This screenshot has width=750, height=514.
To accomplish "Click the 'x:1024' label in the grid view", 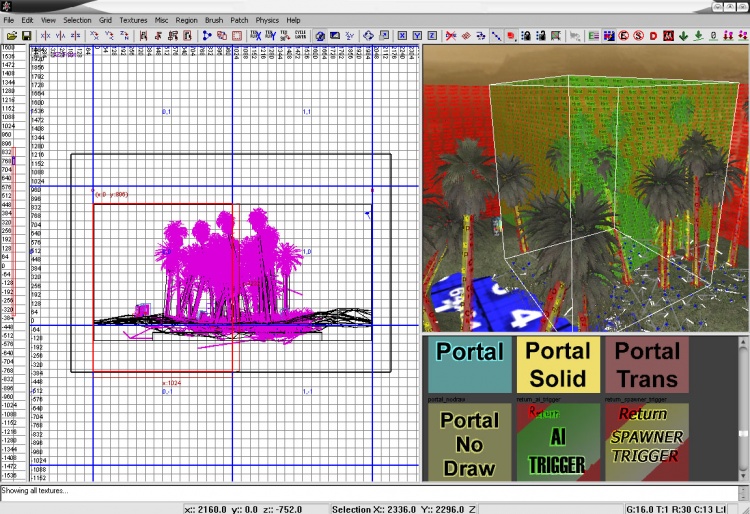I will (172, 383).
